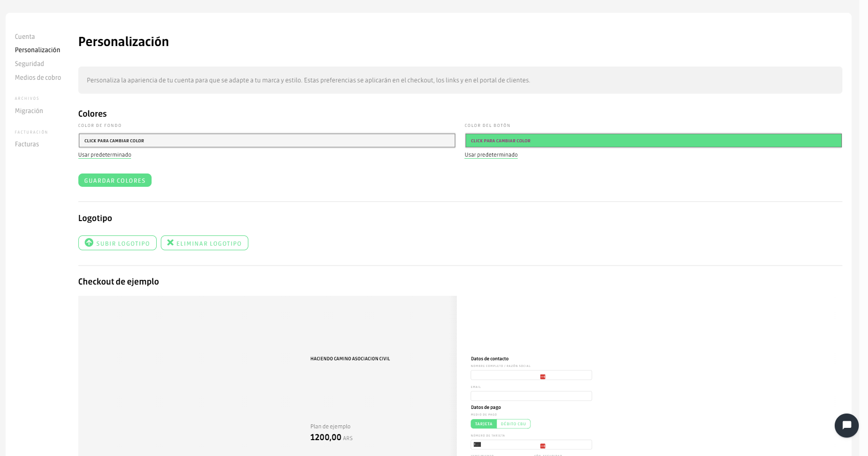Select Personalización in the sidebar
Screen dimensions: 868x456
pos(37,50)
